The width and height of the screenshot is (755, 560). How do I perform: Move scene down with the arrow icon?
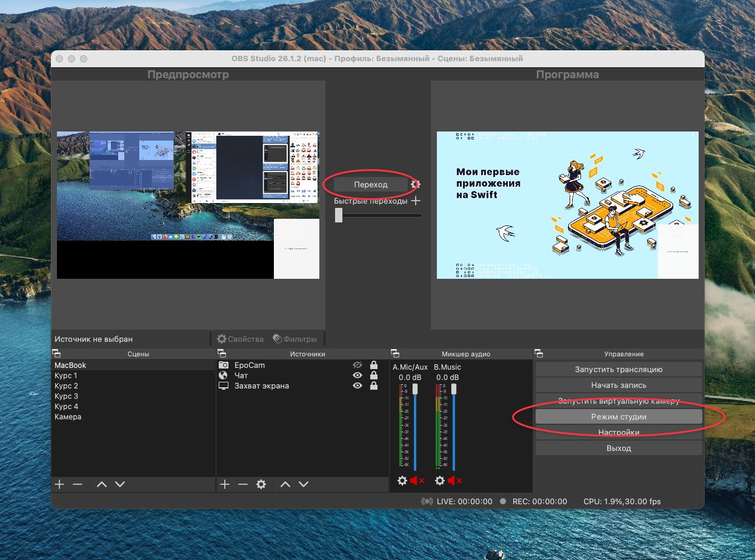(x=120, y=484)
